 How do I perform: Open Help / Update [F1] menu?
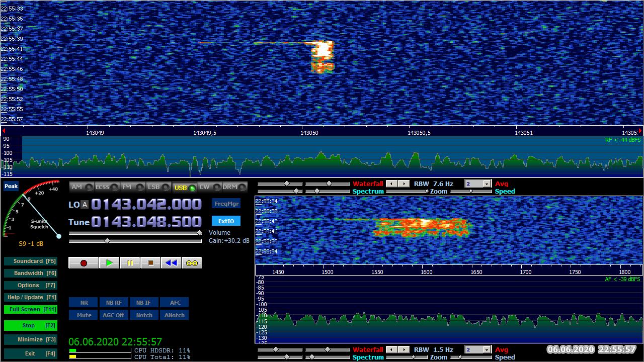(x=30, y=298)
